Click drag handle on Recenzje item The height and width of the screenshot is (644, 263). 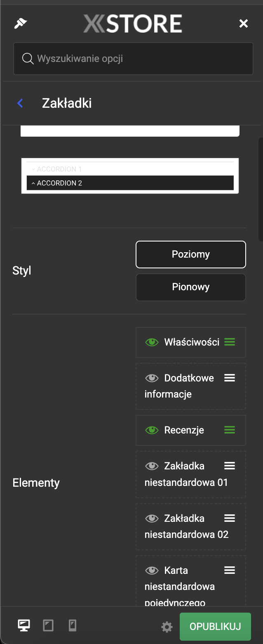pos(230,430)
